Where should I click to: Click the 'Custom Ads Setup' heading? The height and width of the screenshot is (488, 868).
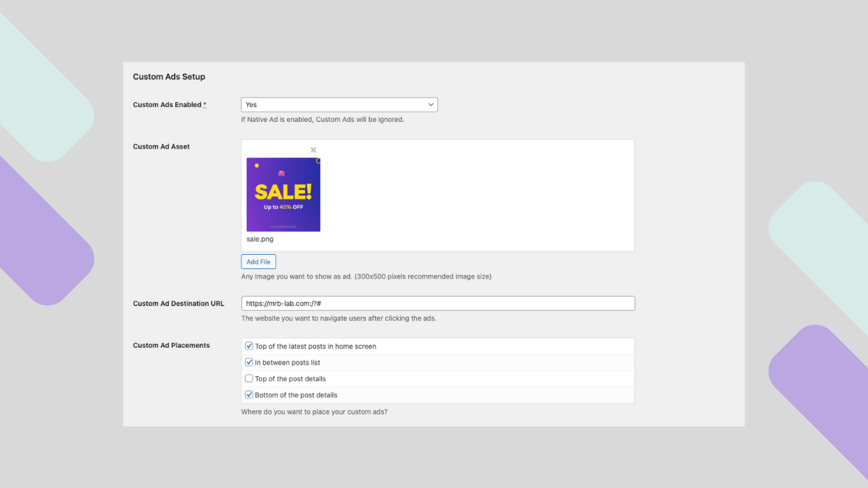169,77
